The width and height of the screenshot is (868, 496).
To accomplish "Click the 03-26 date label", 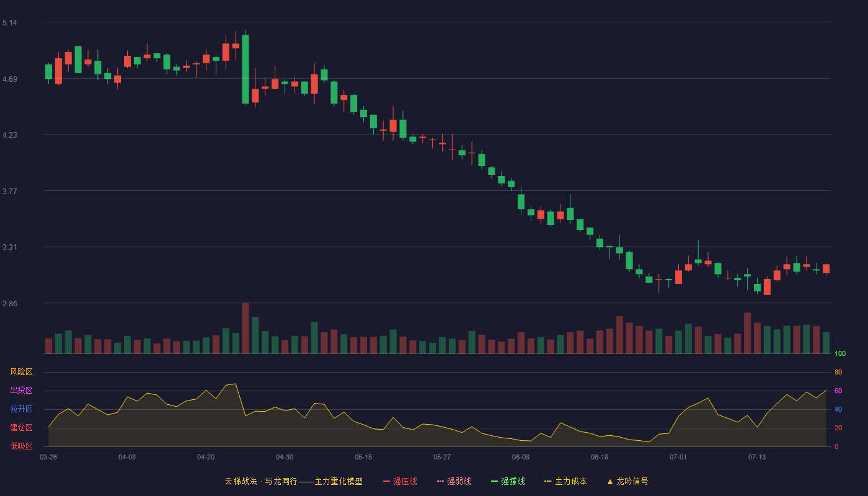I will (48, 457).
